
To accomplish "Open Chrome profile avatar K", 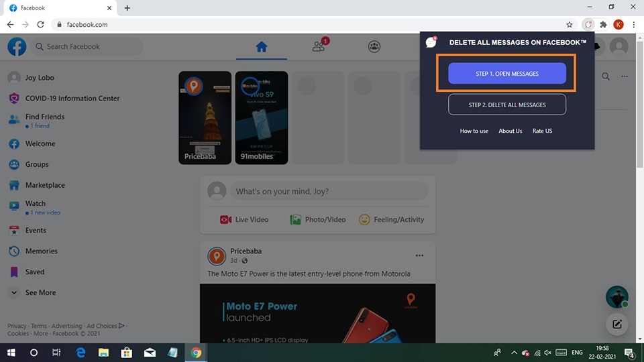I will coord(618,25).
